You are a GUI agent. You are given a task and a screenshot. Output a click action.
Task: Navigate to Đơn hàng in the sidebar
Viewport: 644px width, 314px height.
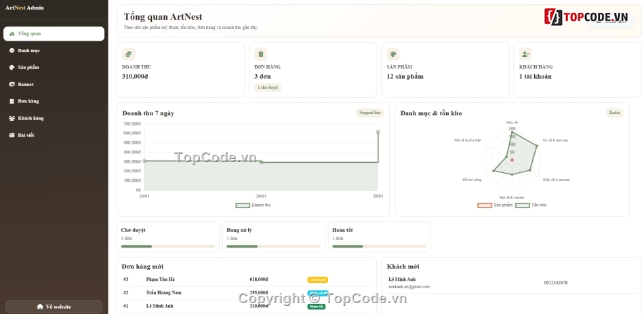click(54, 101)
